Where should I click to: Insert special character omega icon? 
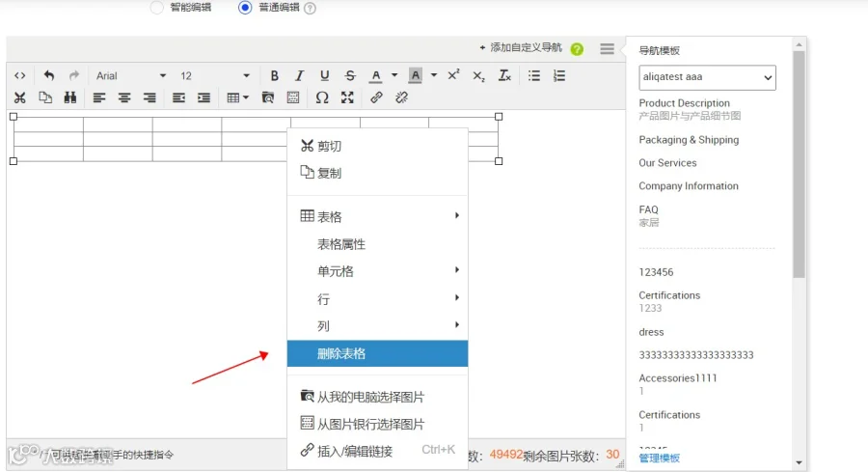point(322,98)
